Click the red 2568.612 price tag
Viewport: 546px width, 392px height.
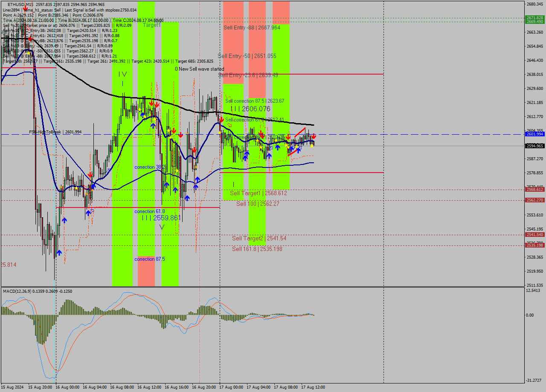(534, 190)
